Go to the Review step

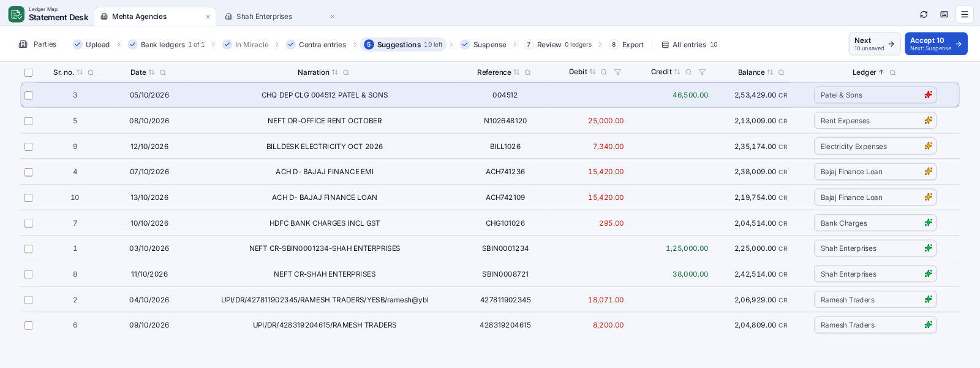pyautogui.click(x=558, y=44)
